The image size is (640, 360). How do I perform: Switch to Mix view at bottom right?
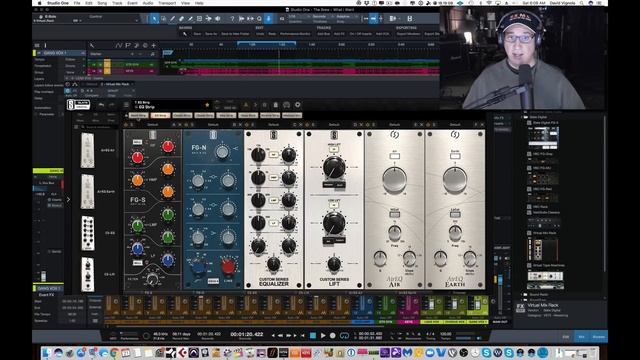(582, 337)
